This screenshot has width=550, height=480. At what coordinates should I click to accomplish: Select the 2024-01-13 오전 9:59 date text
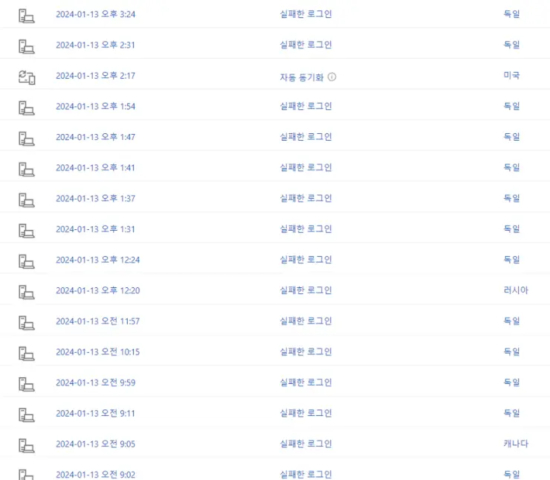pos(95,382)
